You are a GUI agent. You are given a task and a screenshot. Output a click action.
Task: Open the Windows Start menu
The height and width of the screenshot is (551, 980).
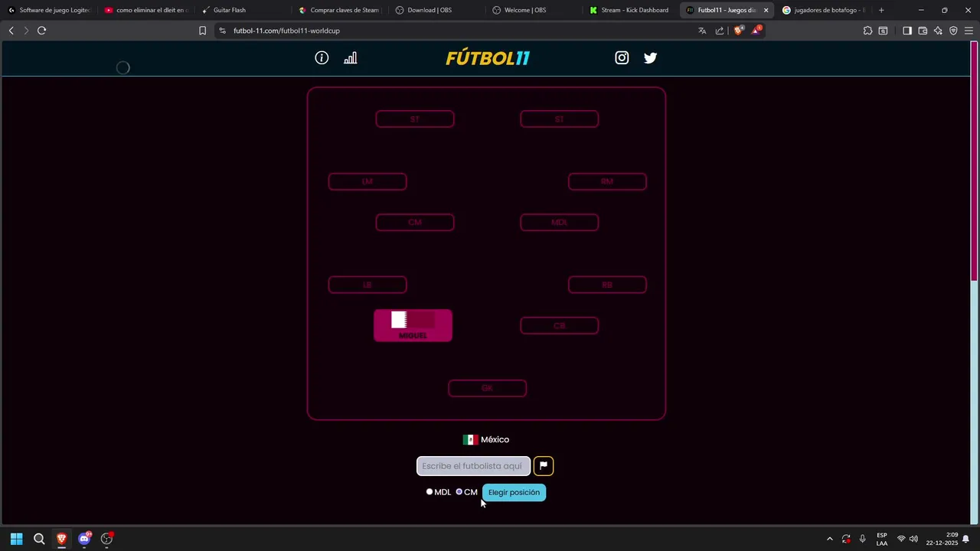[16, 539]
